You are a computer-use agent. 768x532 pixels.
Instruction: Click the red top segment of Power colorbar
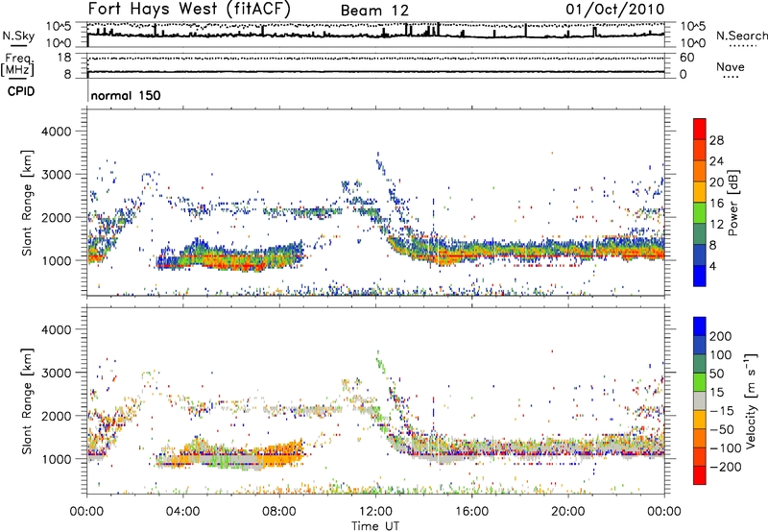point(700,129)
